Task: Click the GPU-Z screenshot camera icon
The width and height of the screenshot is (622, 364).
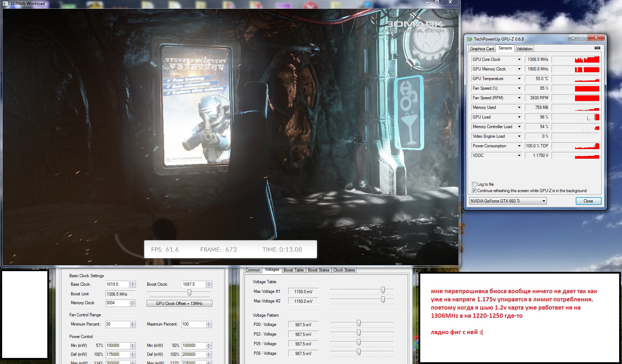Action: click(x=597, y=48)
